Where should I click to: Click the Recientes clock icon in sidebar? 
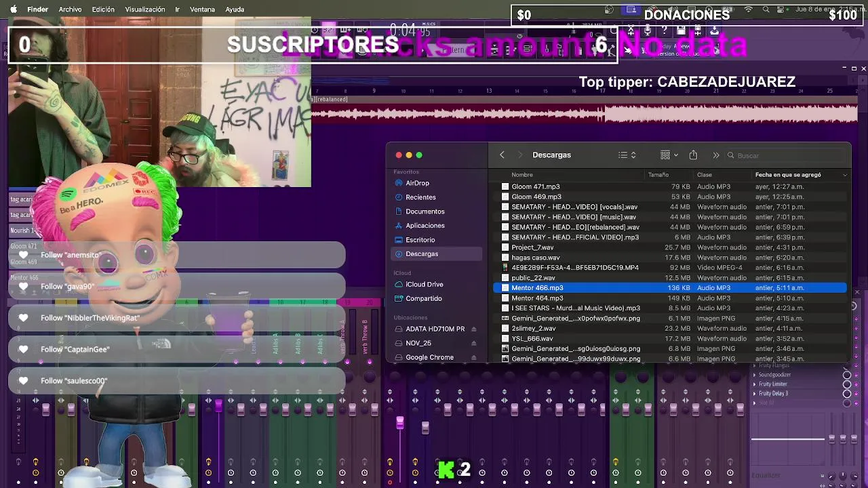(x=399, y=197)
